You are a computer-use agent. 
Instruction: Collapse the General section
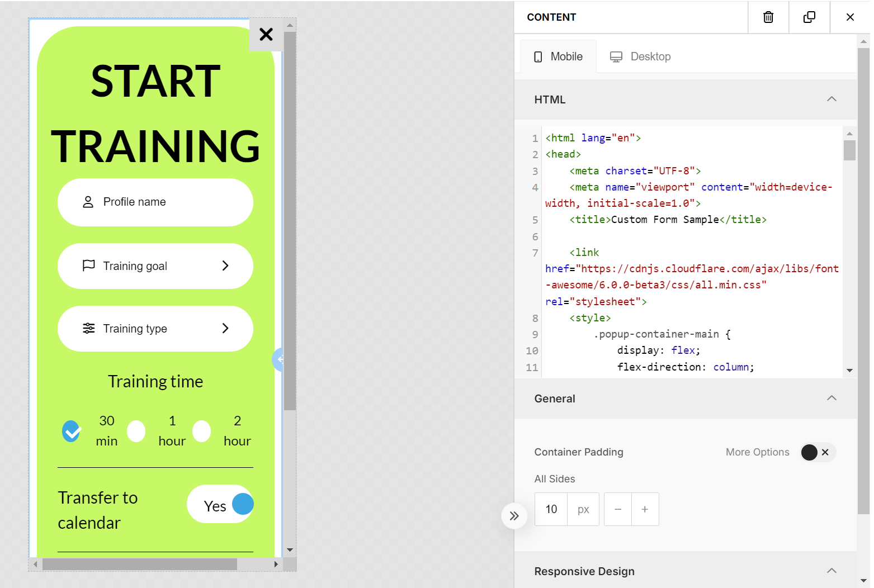click(x=832, y=399)
